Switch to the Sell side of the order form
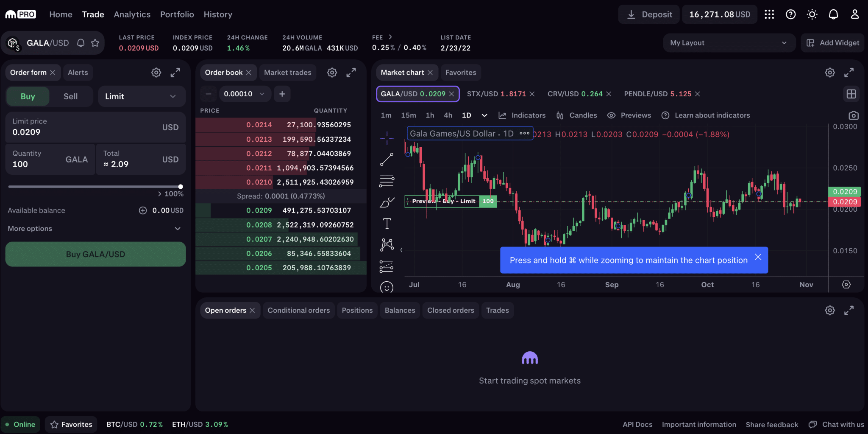The height and width of the screenshot is (434, 868). (x=70, y=96)
